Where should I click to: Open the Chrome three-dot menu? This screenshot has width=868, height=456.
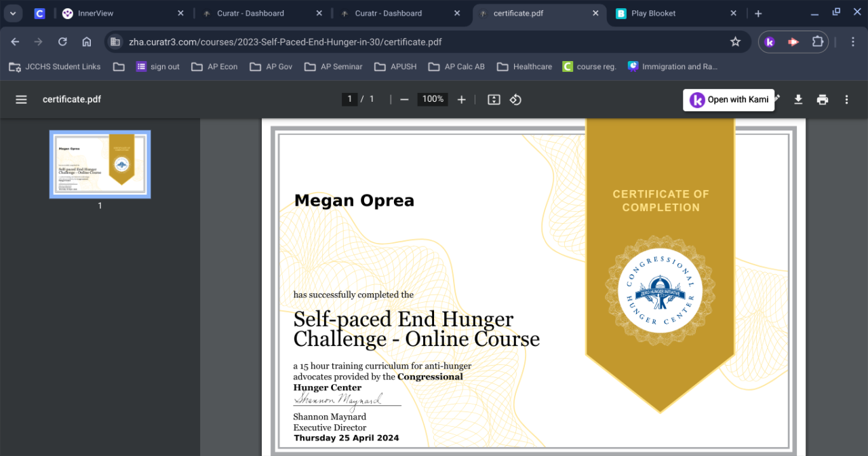click(x=853, y=41)
